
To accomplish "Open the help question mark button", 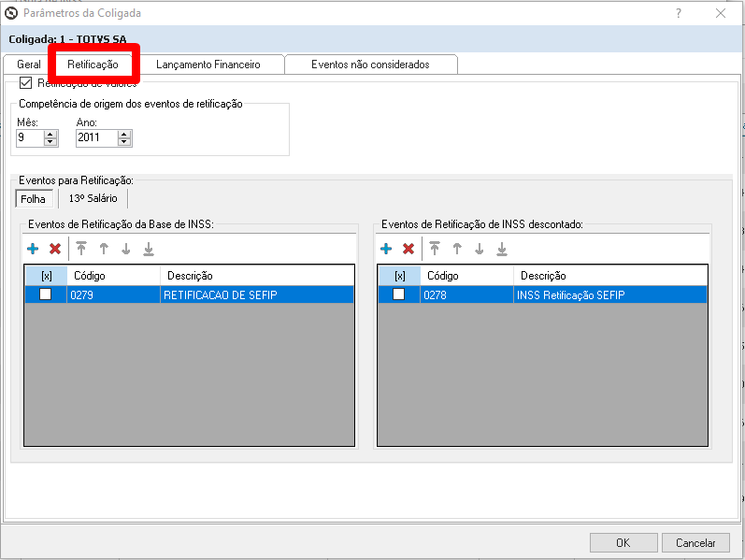I will tap(679, 13).
